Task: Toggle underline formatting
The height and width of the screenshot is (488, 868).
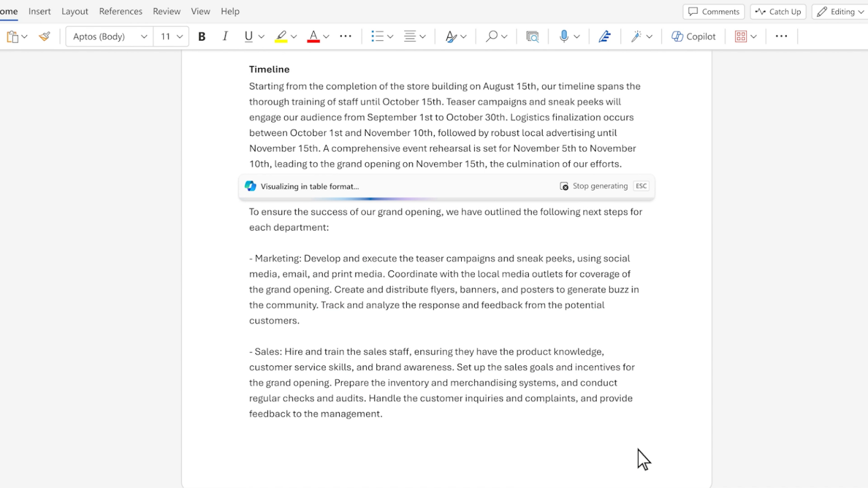Action: (x=248, y=36)
